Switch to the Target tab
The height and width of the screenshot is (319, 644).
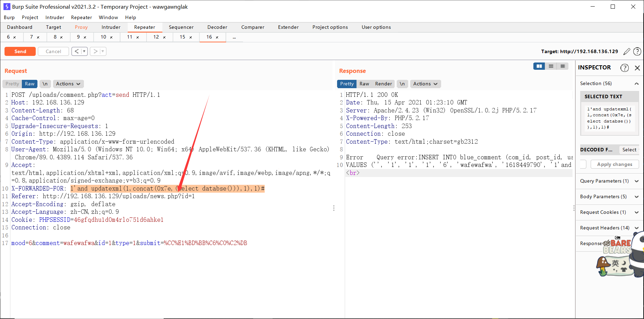pos(53,27)
